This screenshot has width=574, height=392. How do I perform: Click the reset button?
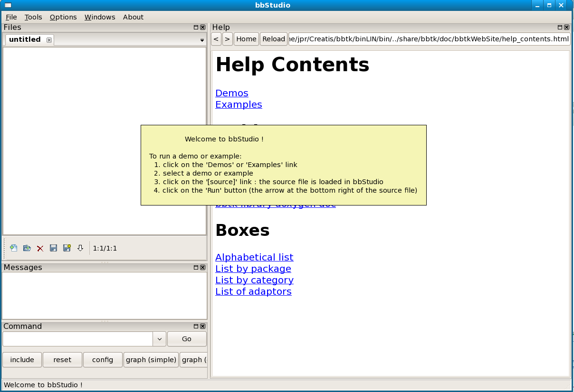click(x=62, y=360)
